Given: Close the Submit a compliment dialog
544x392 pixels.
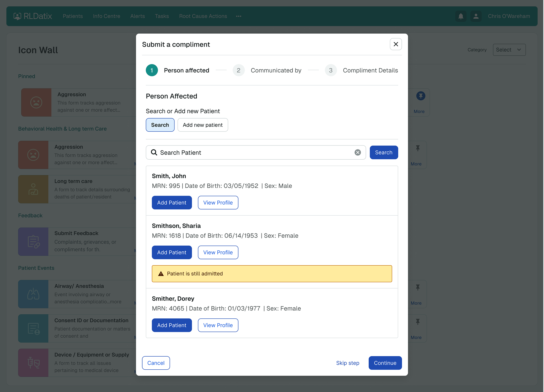Looking at the screenshot, I should click(396, 44).
